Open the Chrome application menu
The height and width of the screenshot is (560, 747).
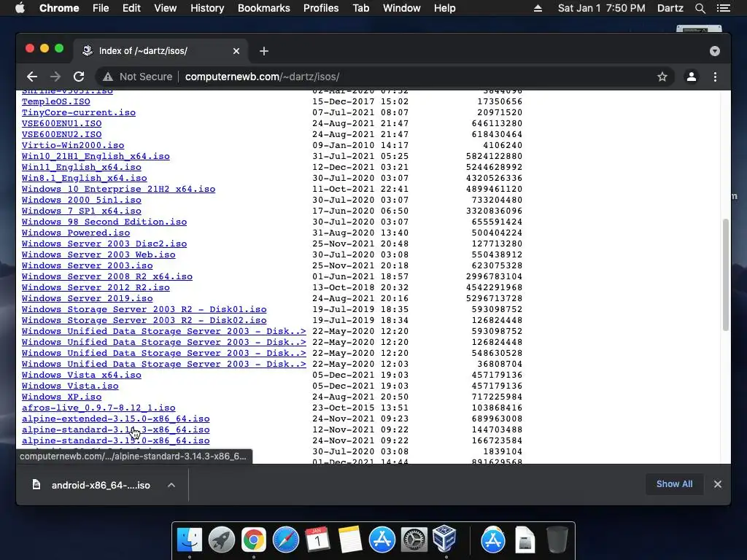[x=59, y=8]
